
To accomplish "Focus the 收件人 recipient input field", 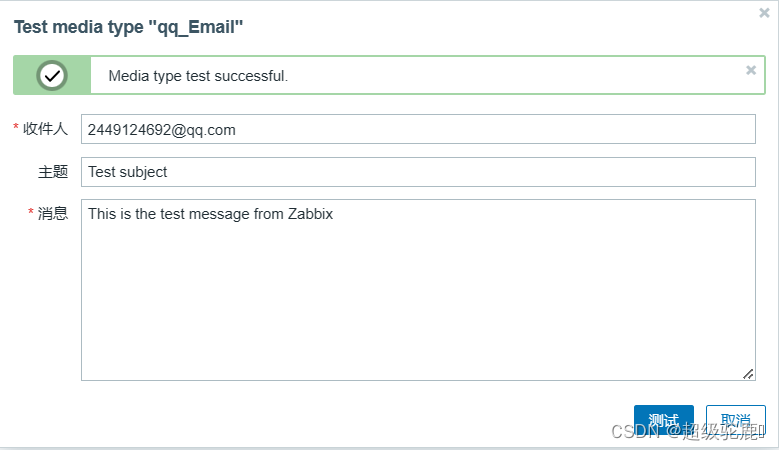I will pyautogui.click(x=417, y=129).
